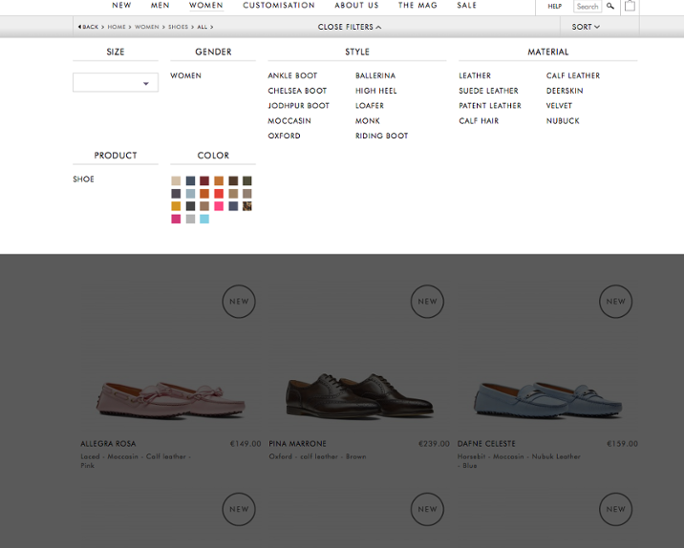
Task: Open the brown Pina Marrone oxford image
Action: click(x=359, y=395)
